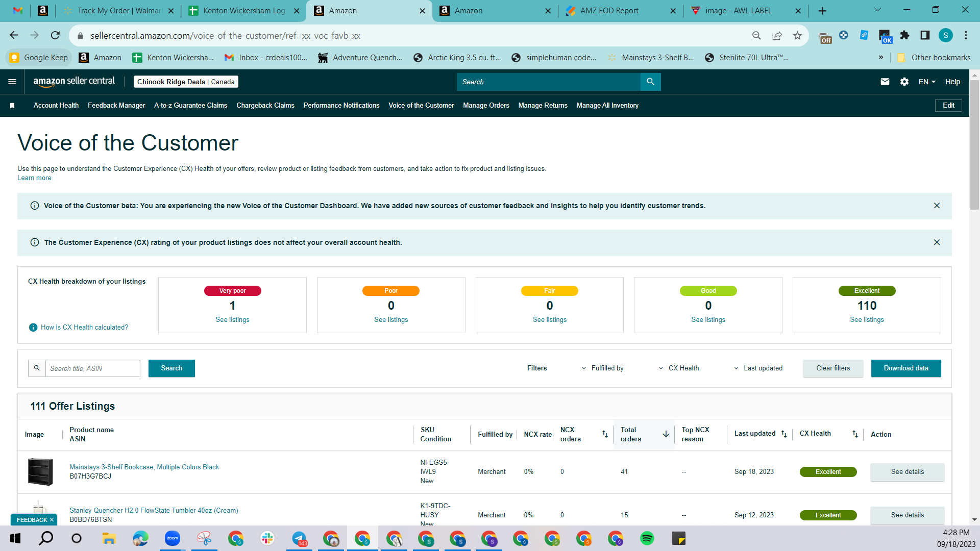Click the Amazon Seller Central logo
The width and height of the screenshot is (980, 551).
[x=74, y=82]
